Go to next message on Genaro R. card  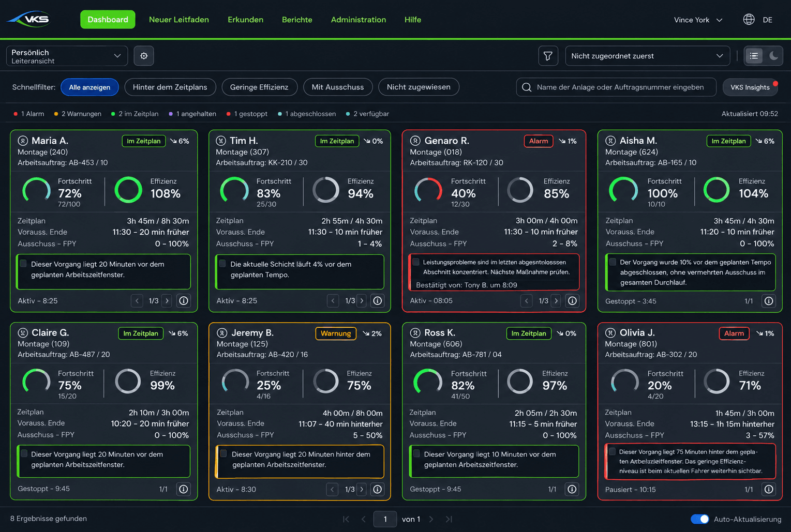(x=556, y=300)
